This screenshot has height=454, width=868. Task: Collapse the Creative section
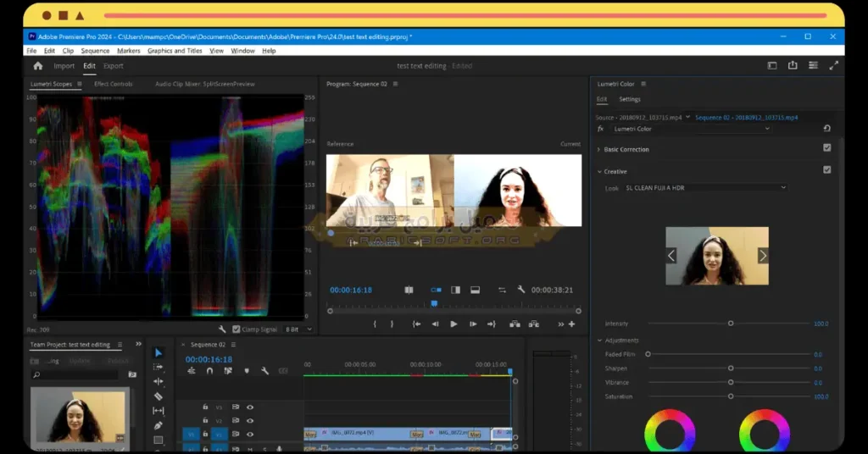(x=599, y=171)
